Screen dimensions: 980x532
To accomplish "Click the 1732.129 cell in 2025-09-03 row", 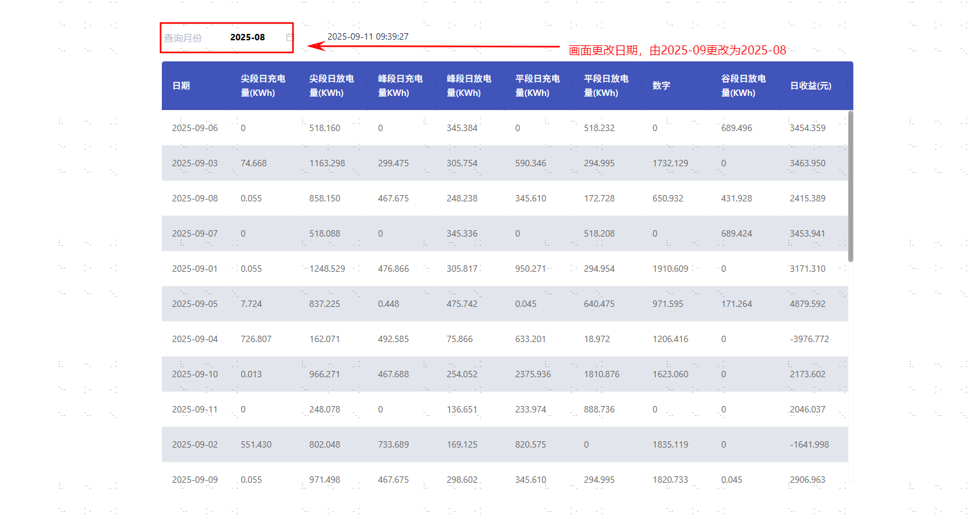I will point(670,163).
